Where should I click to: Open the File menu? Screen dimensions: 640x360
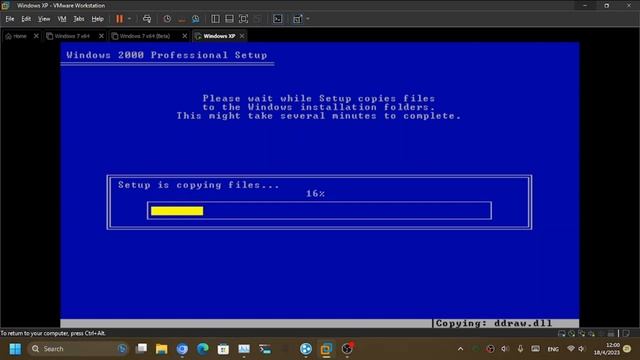(10, 19)
